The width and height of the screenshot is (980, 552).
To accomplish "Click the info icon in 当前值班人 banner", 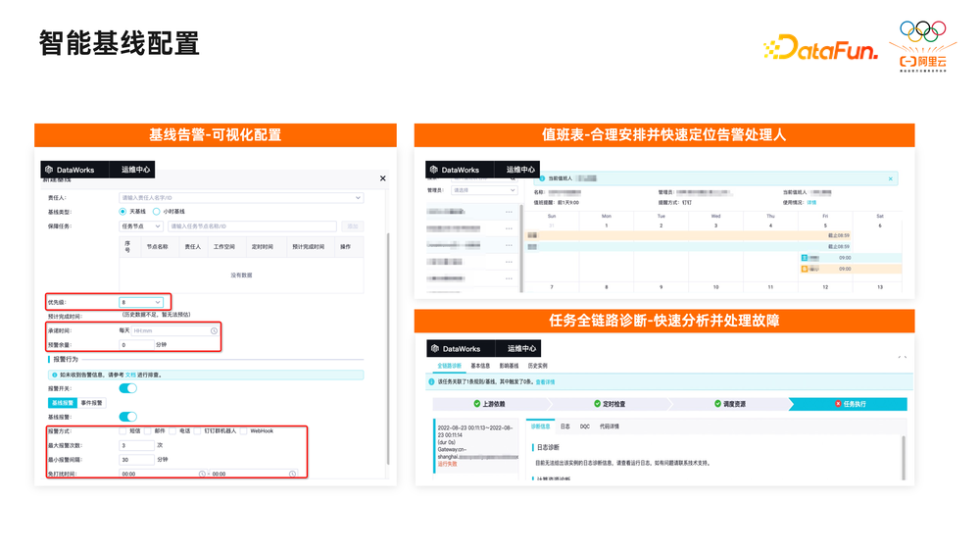I will click(x=542, y=178).
